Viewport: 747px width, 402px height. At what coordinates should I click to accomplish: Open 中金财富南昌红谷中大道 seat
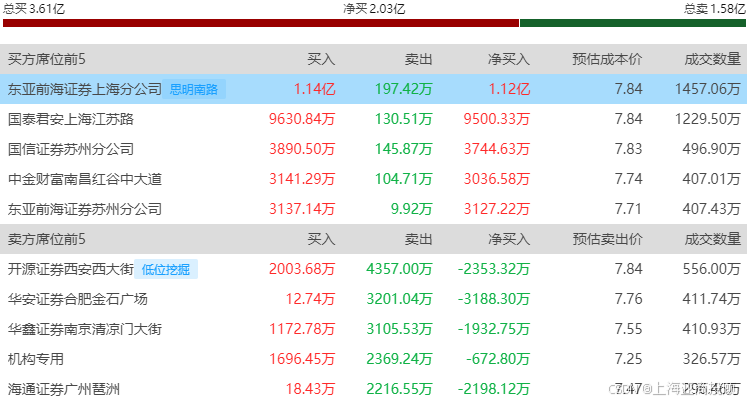[x=85, y=179]
